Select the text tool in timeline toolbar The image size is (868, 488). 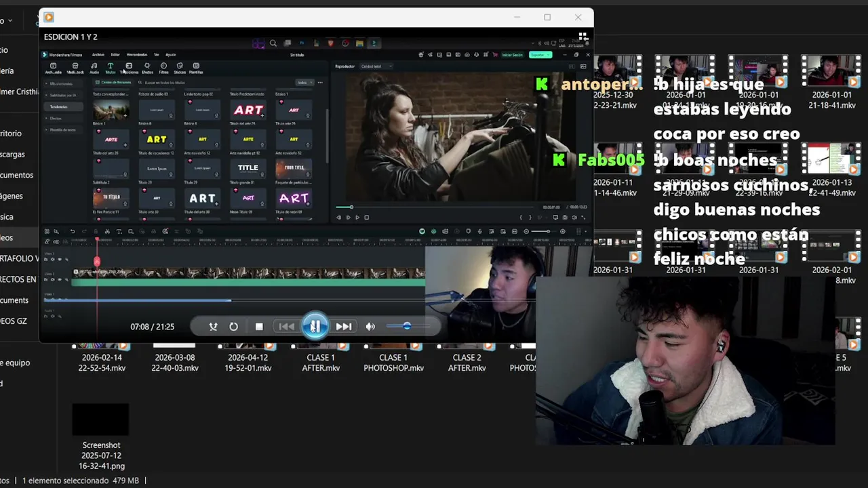(x=119, y=231)
